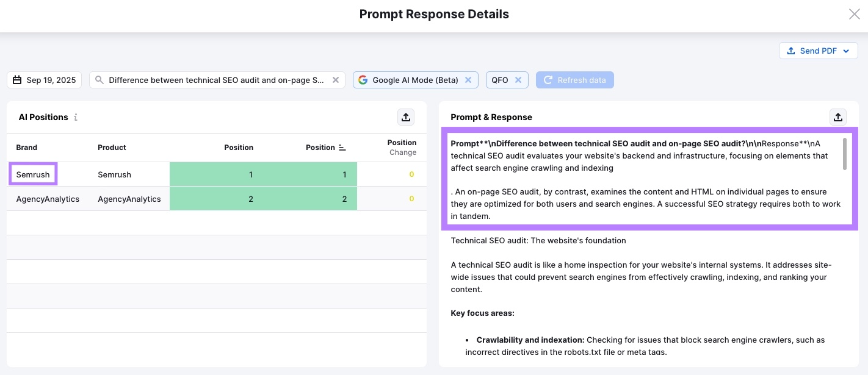Open the Send PDF dropdown chevron
Viewport: 868px width, 375px height.
(846, 51)
